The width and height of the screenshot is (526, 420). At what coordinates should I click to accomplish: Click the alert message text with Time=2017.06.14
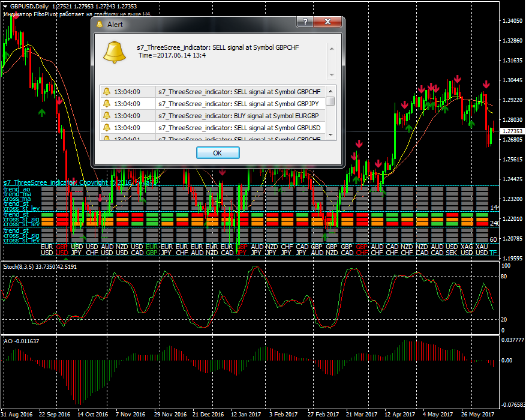pyautogui.click(x=218, y=52)
